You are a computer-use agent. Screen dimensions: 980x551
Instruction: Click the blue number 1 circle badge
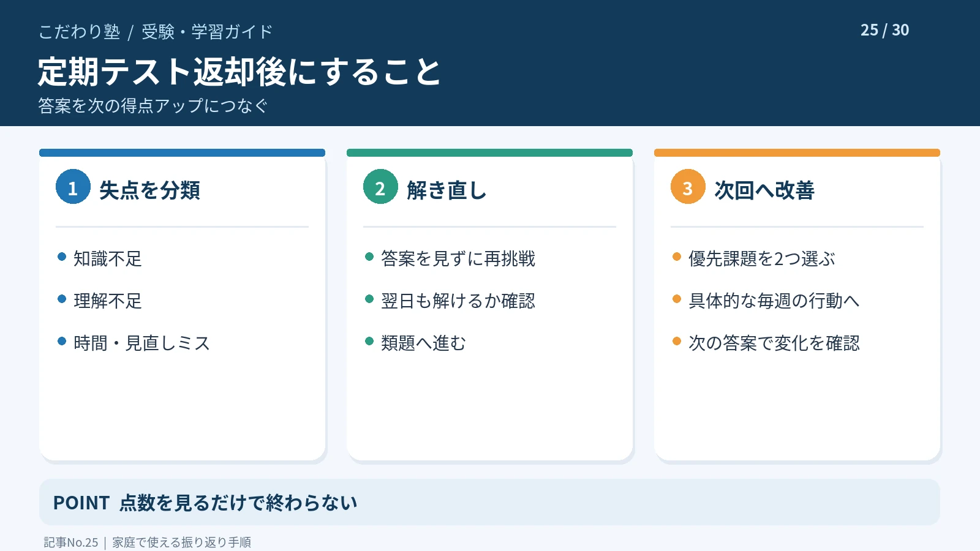pos(73,187)
